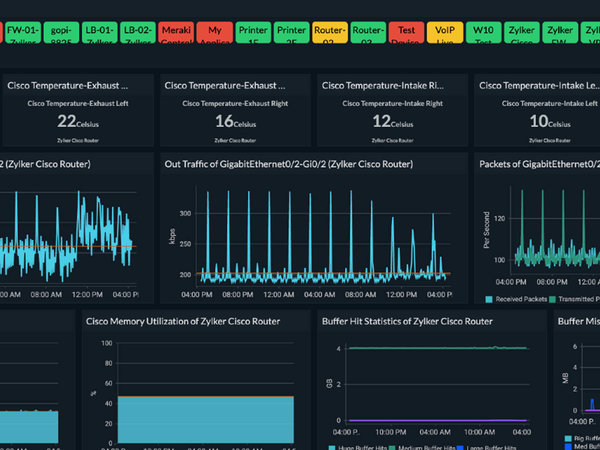Click the Transmitted Packets legend color swatch
The height and width of the screenshot is (450, 600).
tap(552, 299)
